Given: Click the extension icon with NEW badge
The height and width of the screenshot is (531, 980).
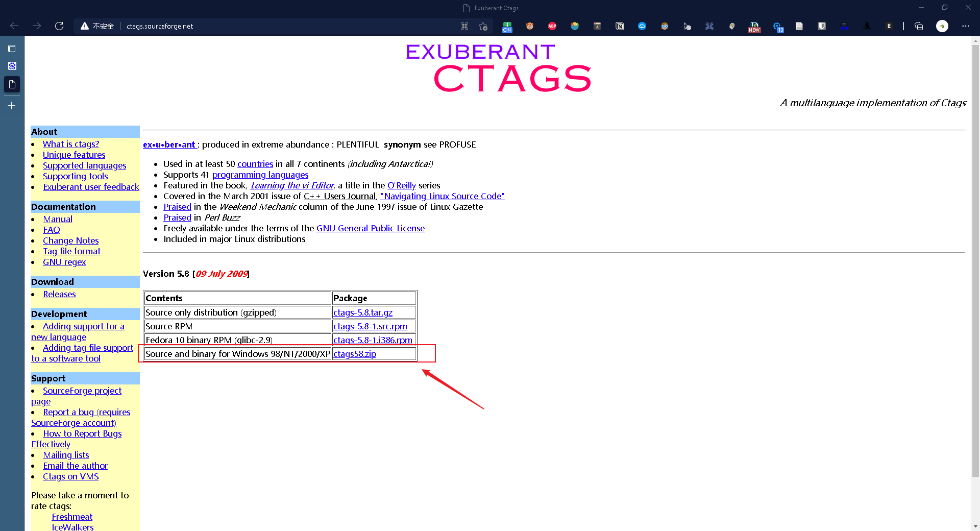Looking at the screenshot, I should (754, 27).
